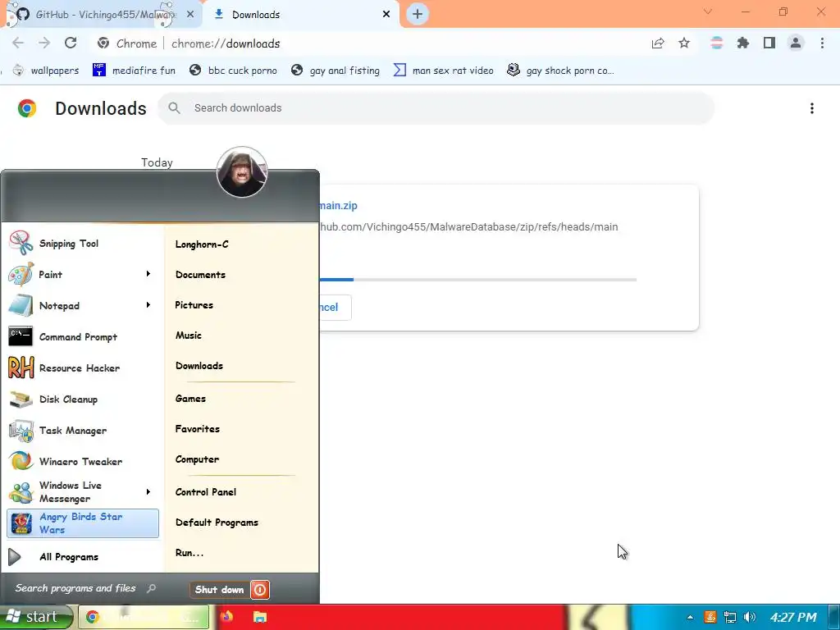The image size is (840, 630).
Task: Toggle Chrome side panel
Action: pos(769,43)
